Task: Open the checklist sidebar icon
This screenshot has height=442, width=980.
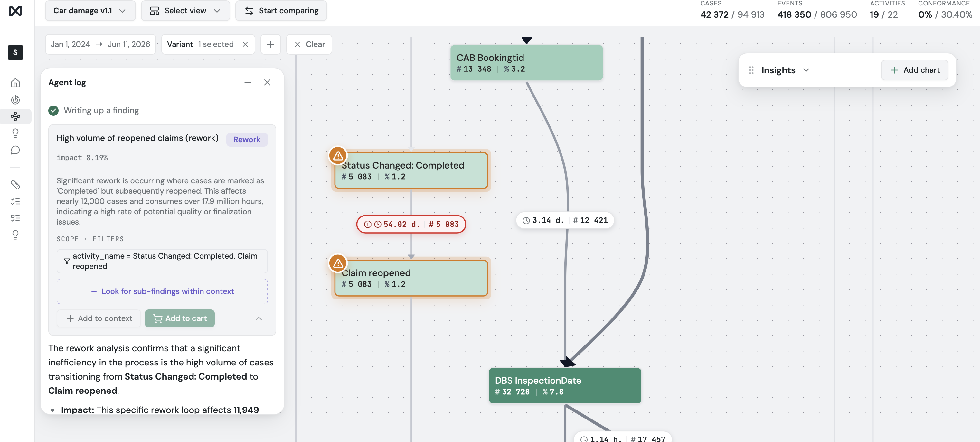Action: click(x=15, y=201)
